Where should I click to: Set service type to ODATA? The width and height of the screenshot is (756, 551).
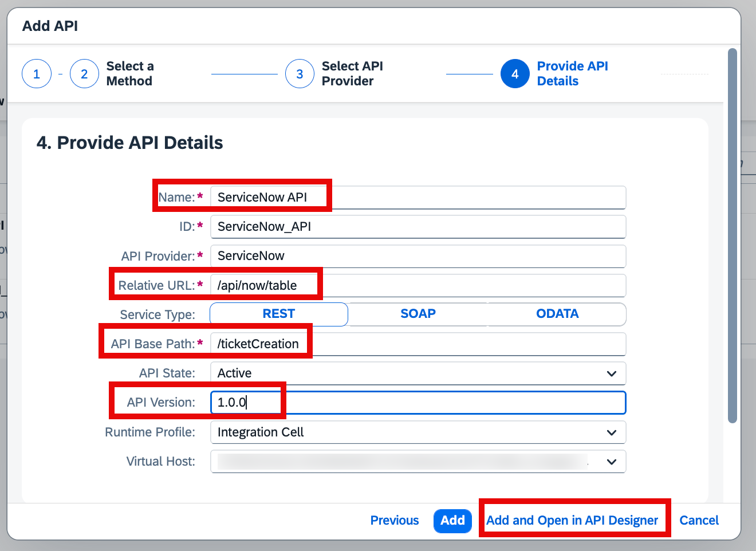tap(557, 314)
